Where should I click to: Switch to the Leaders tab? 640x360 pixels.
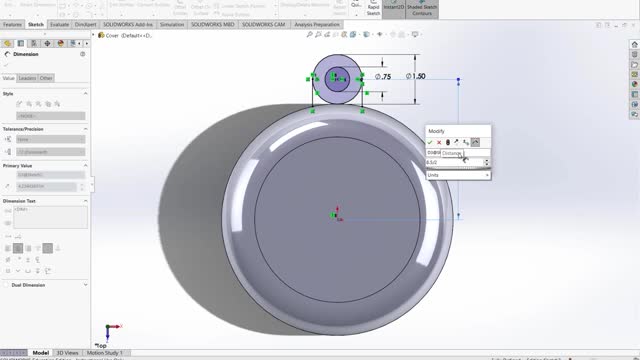pos(27,78)
